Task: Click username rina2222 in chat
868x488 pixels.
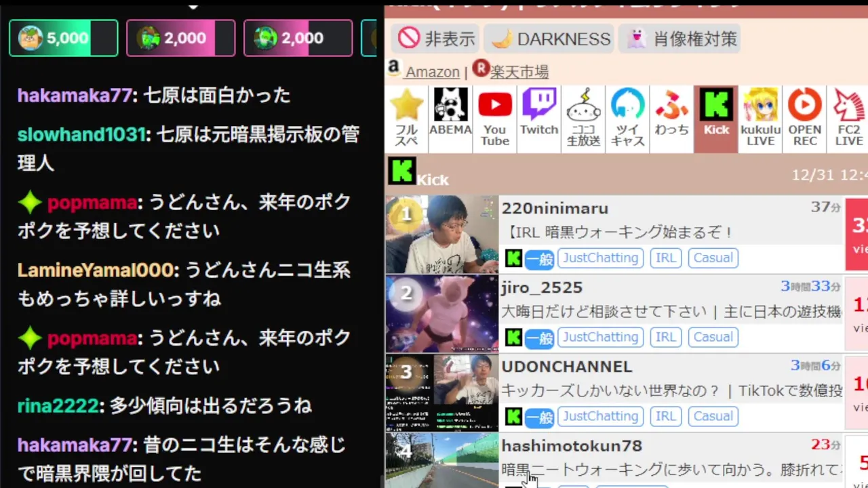Action: 58,406
